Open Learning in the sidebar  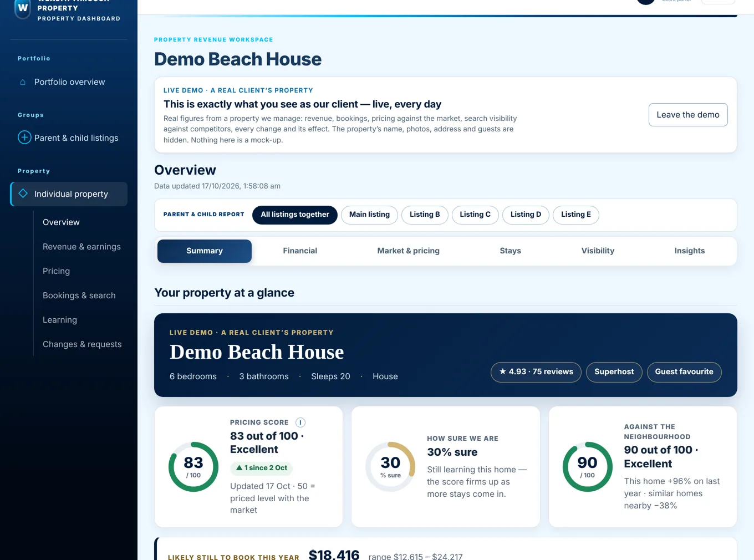click(x=60, y=320)
